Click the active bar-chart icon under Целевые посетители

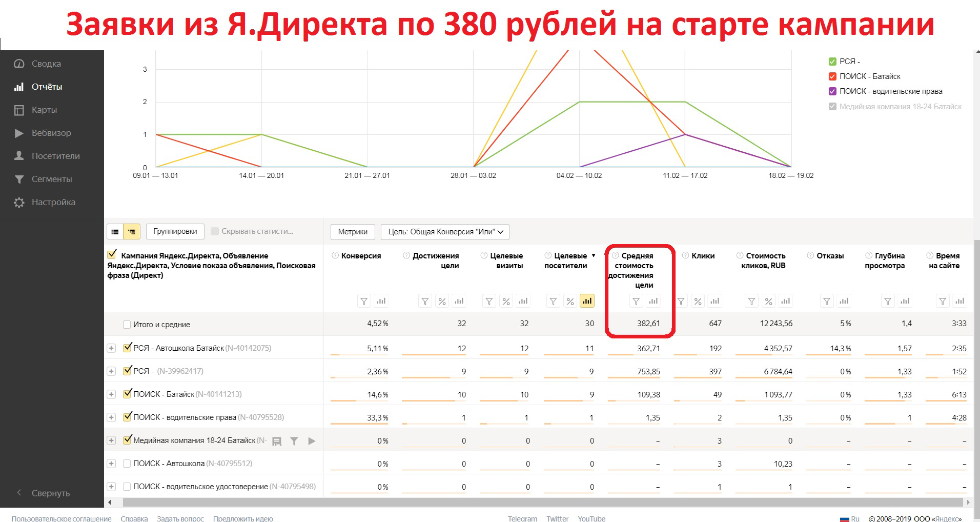pyautogui.click(x=587, y=302)
